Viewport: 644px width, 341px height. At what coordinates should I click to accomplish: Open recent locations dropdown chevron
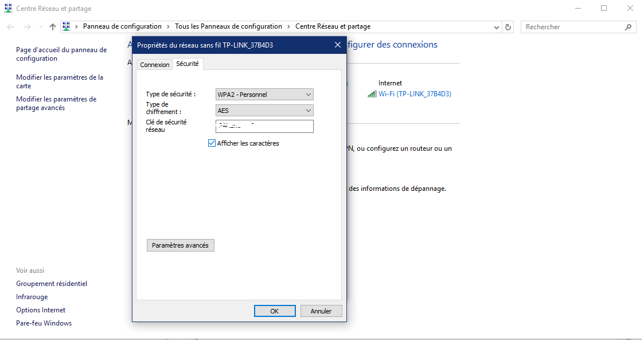click(x=41, y=27)
